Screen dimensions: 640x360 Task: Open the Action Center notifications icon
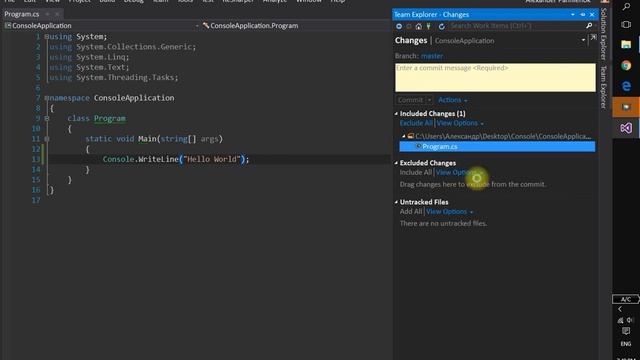(x=626, y=331)
